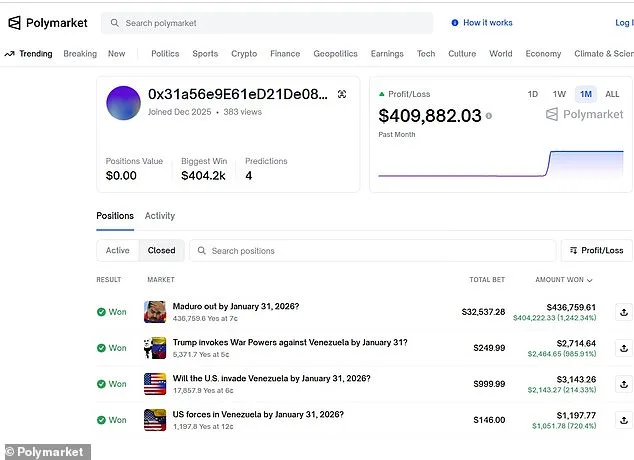Share the Trump War Powers market result
Screen dimensions: 634x460
[x=623, y=348]
